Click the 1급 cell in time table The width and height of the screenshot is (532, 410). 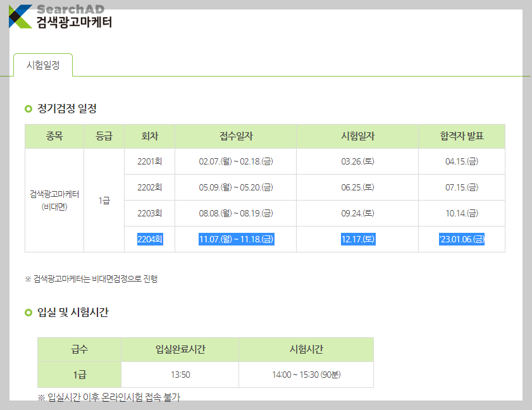tap(80, 375)
